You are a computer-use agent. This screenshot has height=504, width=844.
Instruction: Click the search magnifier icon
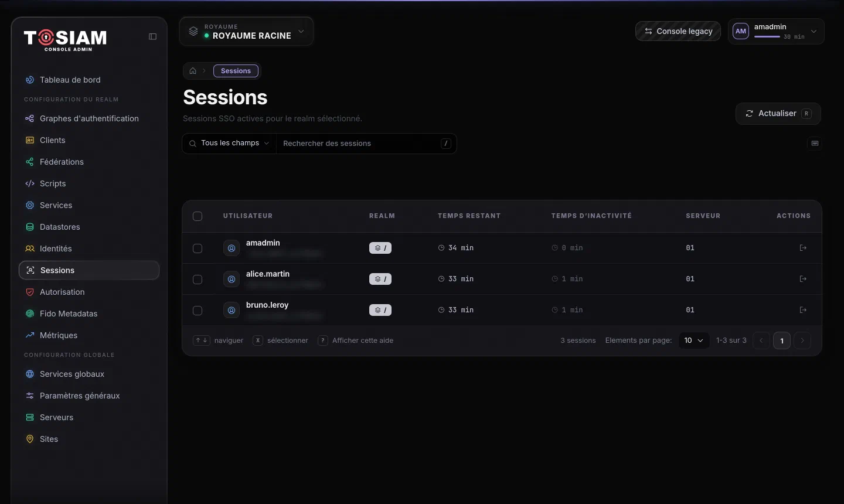192,144
